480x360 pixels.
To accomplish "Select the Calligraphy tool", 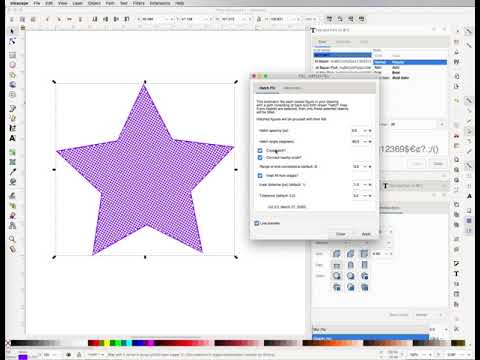I will pyautogui.click(x=12, y=128).
